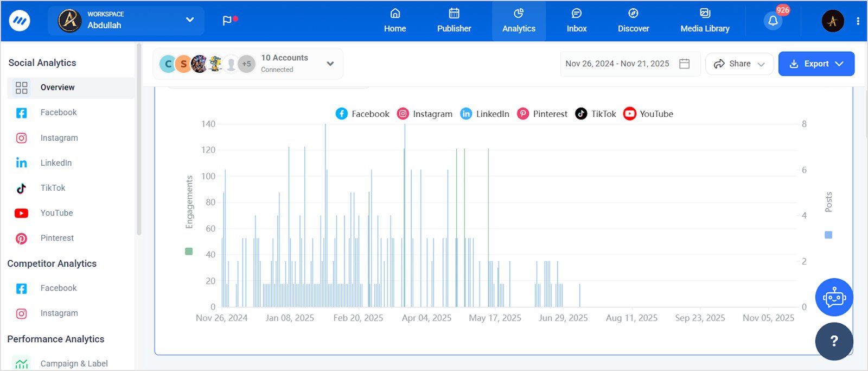Click the green Engagements color marker
This screenshot has height=371, width=868.
pyautogui.click(x=189, y=251)
